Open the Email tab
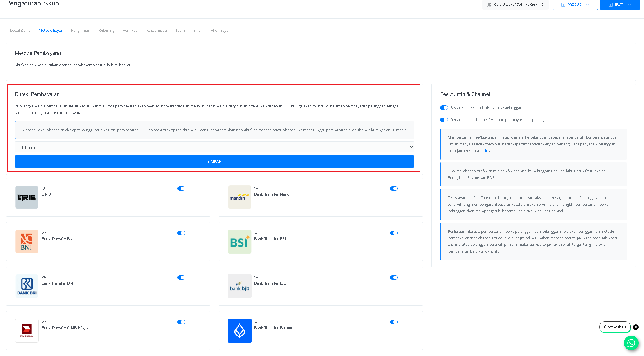 [198, 30]
